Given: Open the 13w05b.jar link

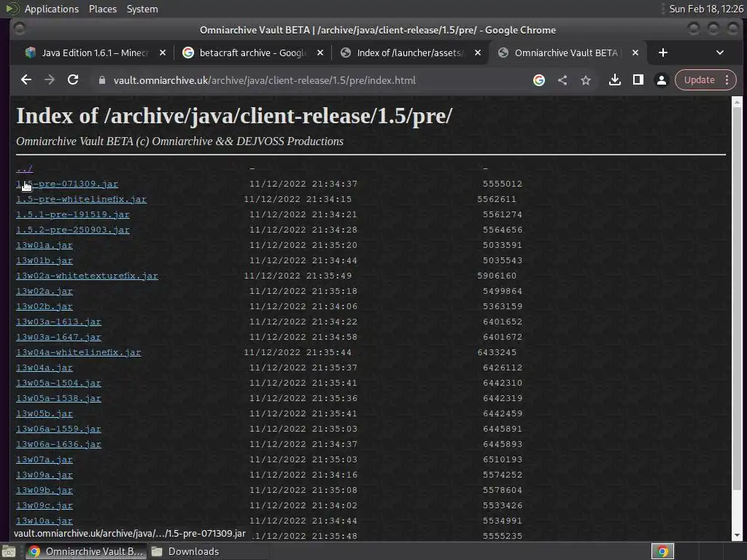Looking at the screenshot, I should (x=44, y=413).
